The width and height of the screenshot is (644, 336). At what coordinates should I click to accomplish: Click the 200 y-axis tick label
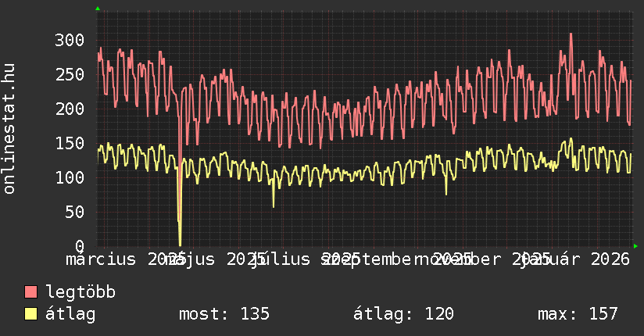pyautogui.click(x=70, y=109)
